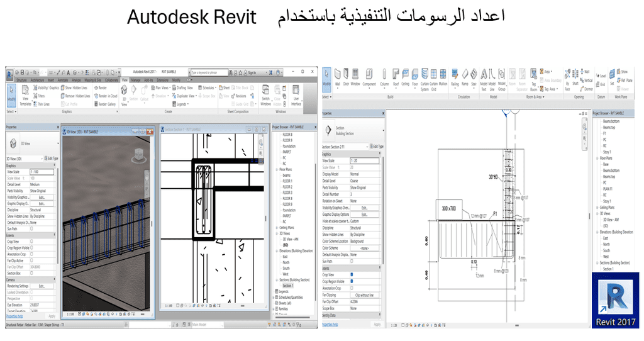
Task: Click Render in Cloud tool
Action: 106,96
